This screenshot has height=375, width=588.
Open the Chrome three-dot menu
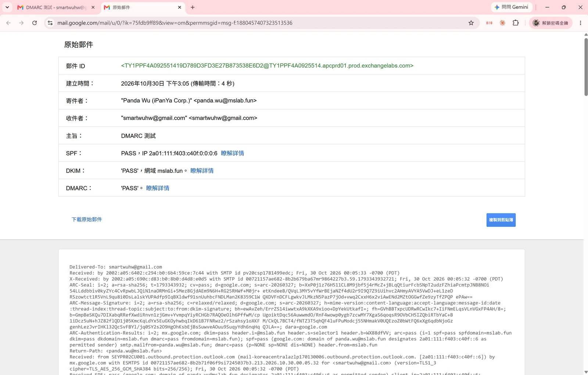click(580, 23)
